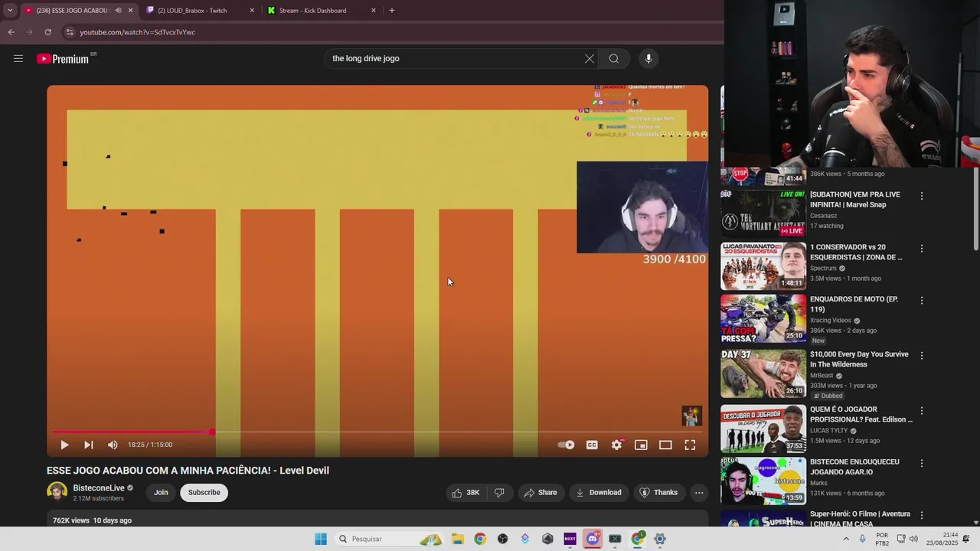Viewport: 980px width, 551px height.
Task: Download the video
Action: click(599, 493)
